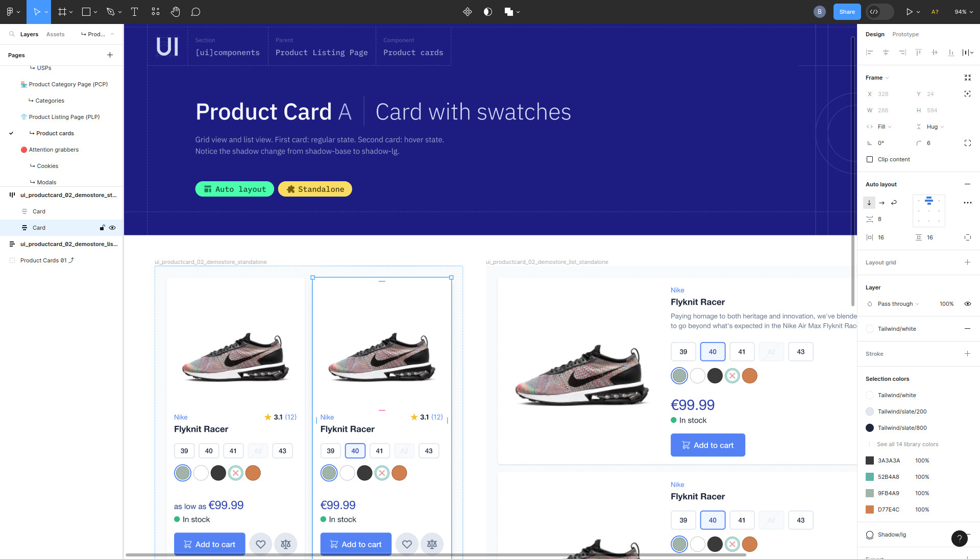This screenshot has width=980, height=559.
Task: Select the Hand/Pan tool
Action: (x=175, y=11)
